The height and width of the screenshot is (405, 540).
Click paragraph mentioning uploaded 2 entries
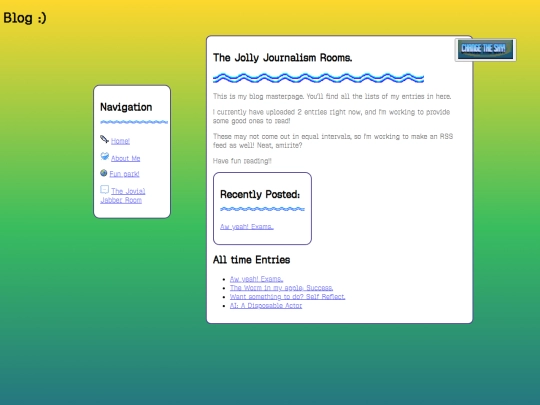[331, 116]
